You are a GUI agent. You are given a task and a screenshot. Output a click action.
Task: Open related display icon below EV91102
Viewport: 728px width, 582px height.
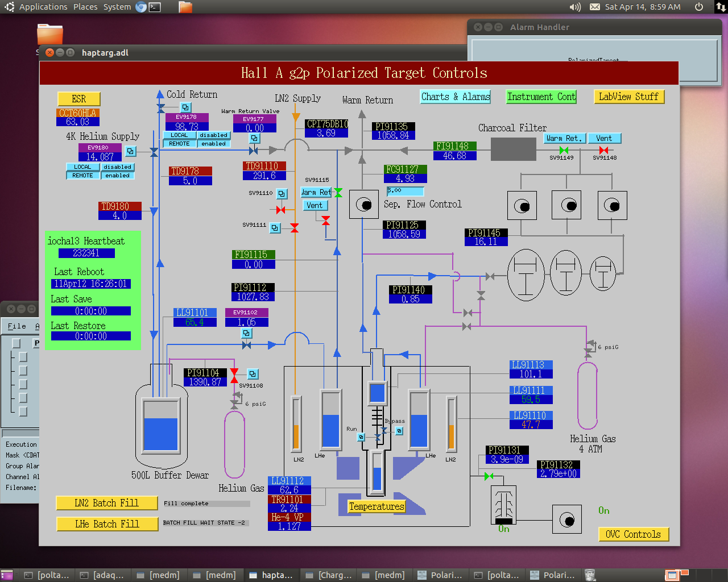[x=246, y=333]
